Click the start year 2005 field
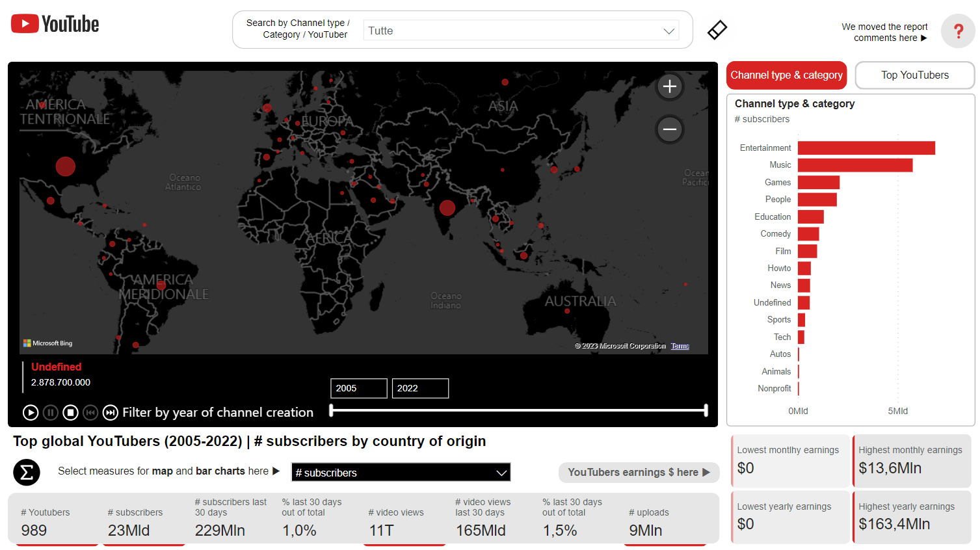 point(358,388)
